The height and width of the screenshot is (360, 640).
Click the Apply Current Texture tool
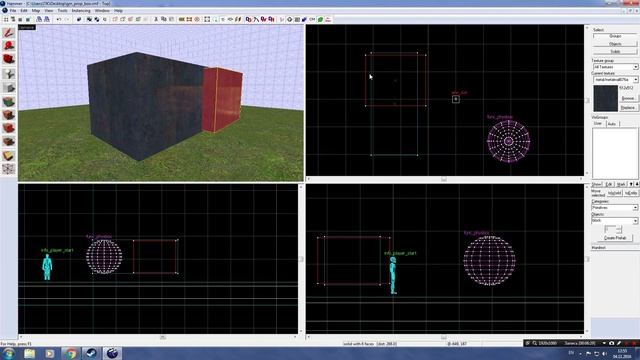pos(9,115)
